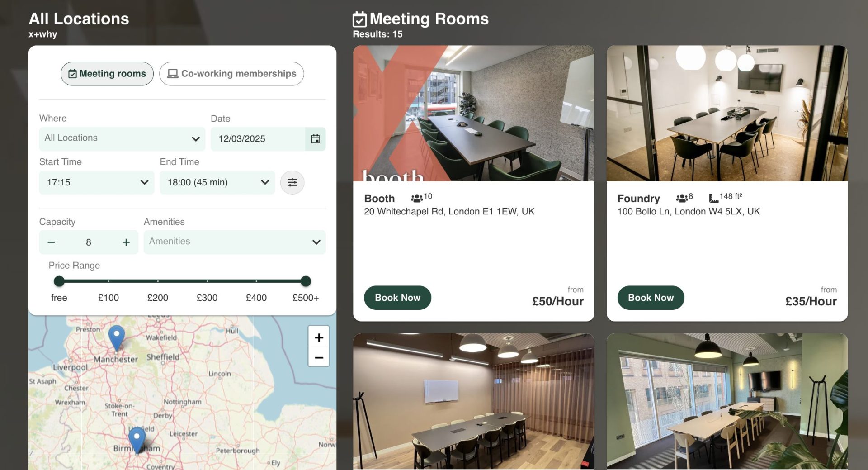Click the address 100 Bollo Ln, London
868x470 pixels.
tap(689, 211)
